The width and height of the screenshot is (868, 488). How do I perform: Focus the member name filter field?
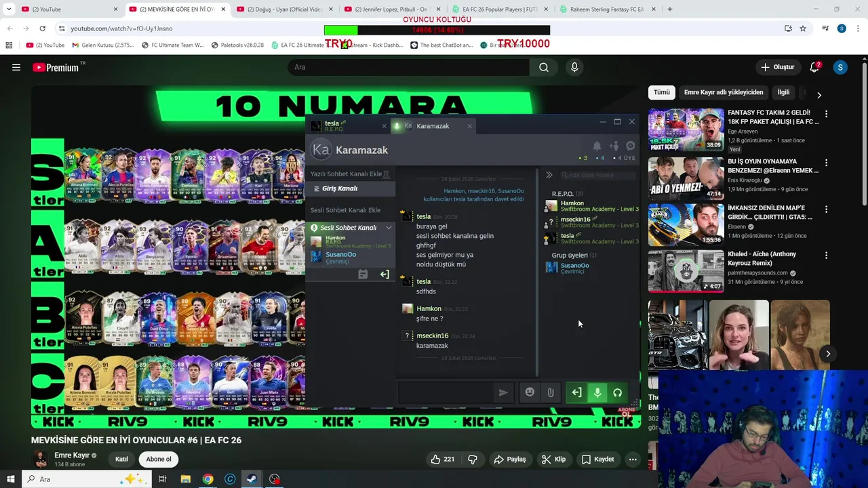[599, 175]
